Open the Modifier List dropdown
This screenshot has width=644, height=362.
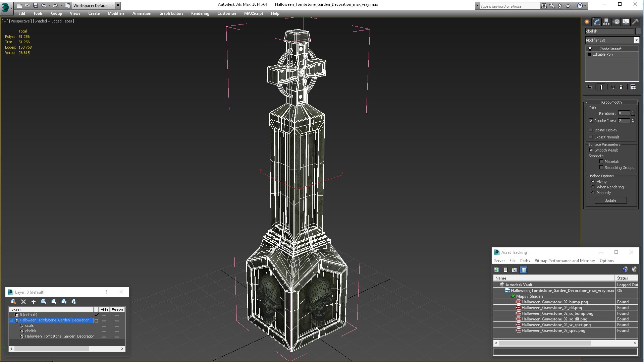[x=636, y=40]
